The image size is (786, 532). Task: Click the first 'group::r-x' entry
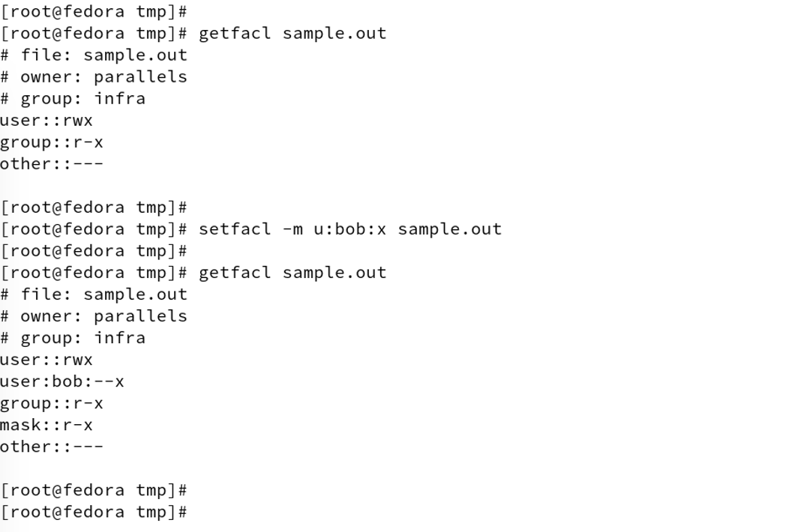point(51,142)
